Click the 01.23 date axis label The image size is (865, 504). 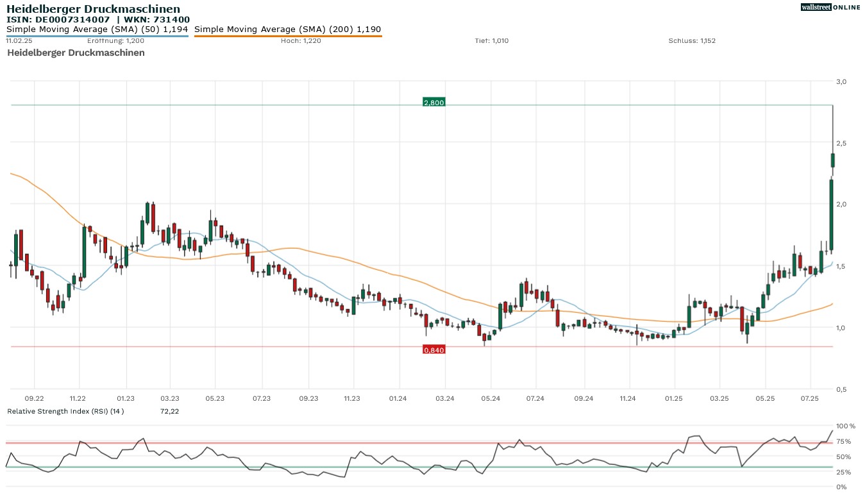(126, 399)
